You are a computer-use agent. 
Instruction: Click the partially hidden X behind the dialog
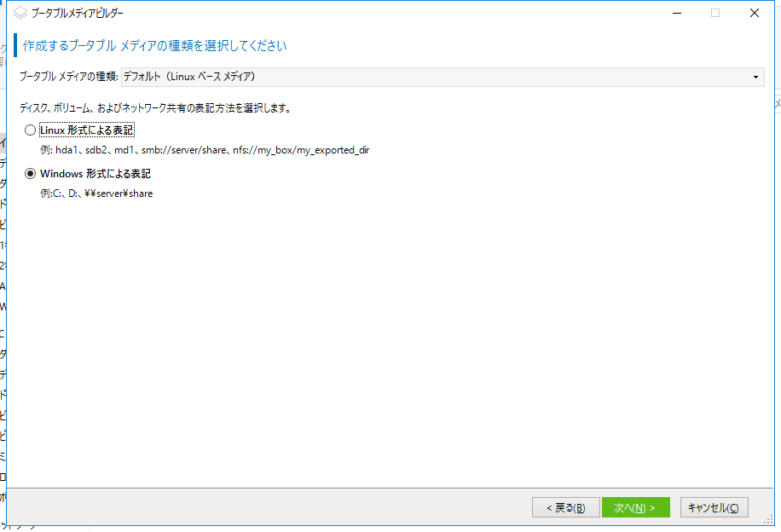(777, 103)
